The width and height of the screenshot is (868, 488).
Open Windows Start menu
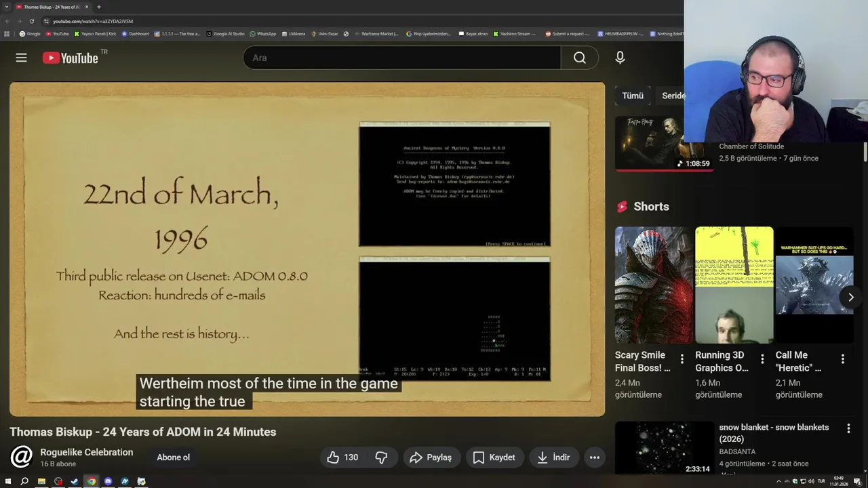tap(8, 481)
